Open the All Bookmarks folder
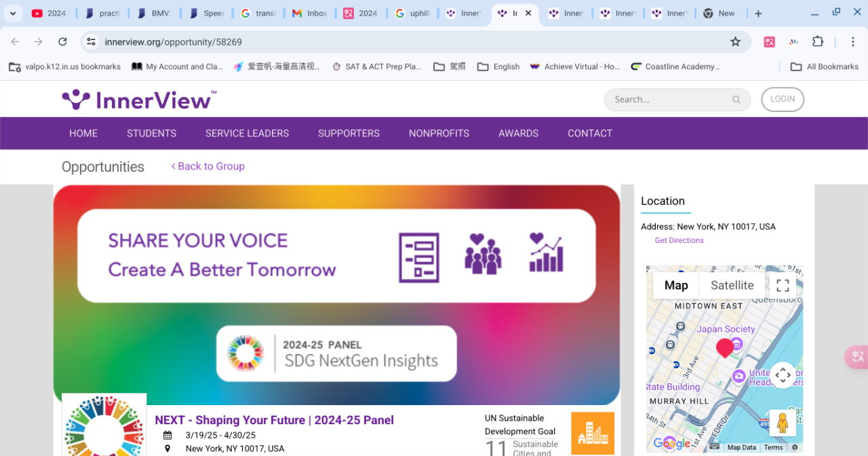Image resolution: width=868 pixels, height=456 pixels. (x=825, y=66)
